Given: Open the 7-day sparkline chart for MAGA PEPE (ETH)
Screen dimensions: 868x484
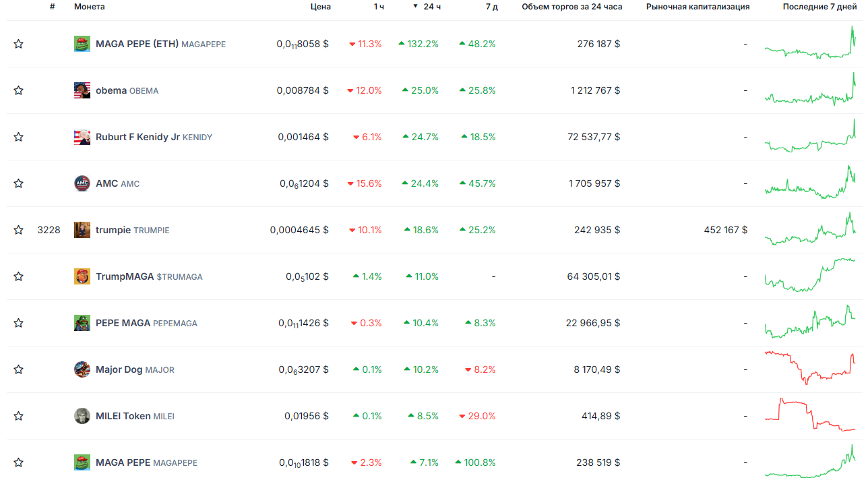Looking at the screenshot, I should (810, 43).
